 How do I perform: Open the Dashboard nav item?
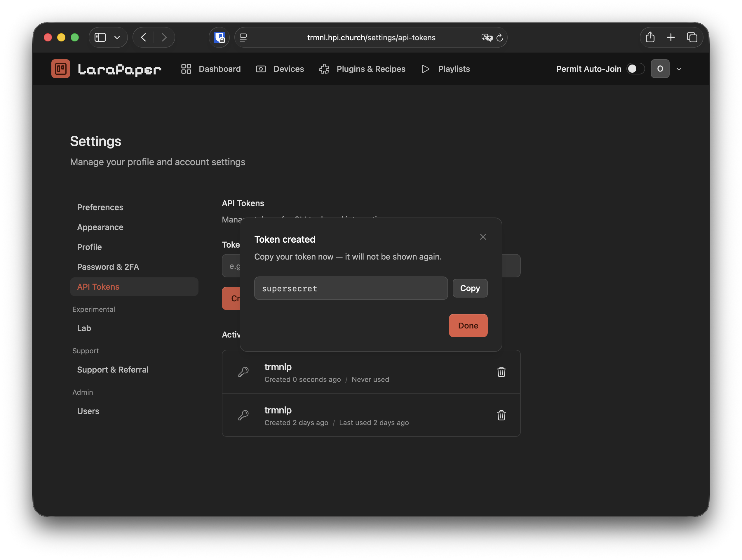211,69
